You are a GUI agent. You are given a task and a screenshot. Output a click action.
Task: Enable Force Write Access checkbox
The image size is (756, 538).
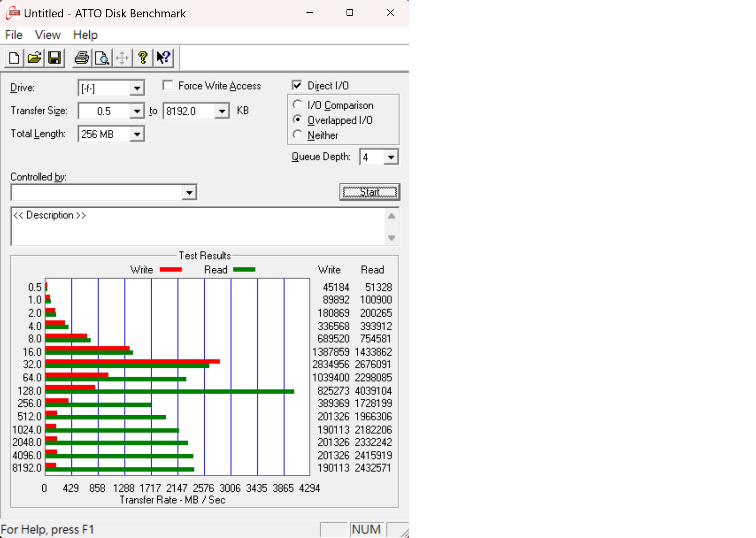pos(168,86)
